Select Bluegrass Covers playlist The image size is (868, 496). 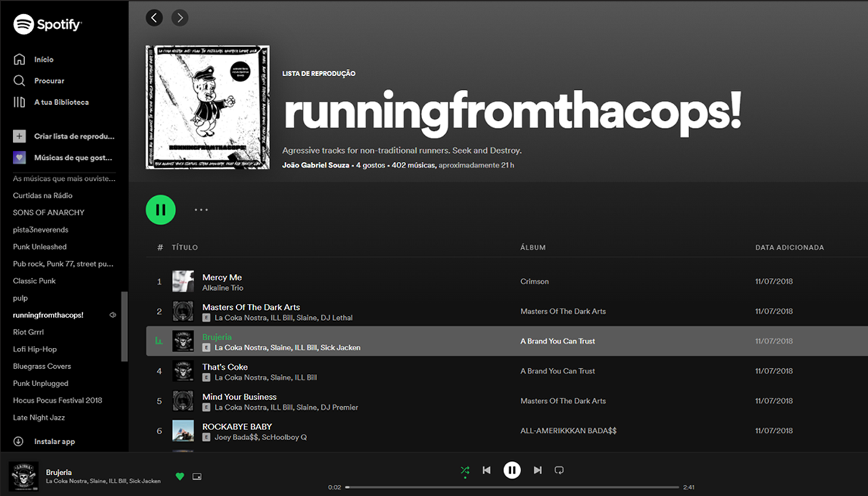42,366
